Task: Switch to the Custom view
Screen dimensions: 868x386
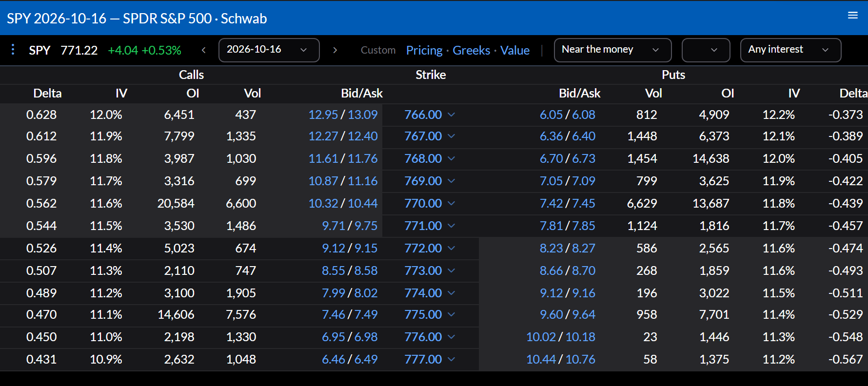Action: click(x=378, y=50)
